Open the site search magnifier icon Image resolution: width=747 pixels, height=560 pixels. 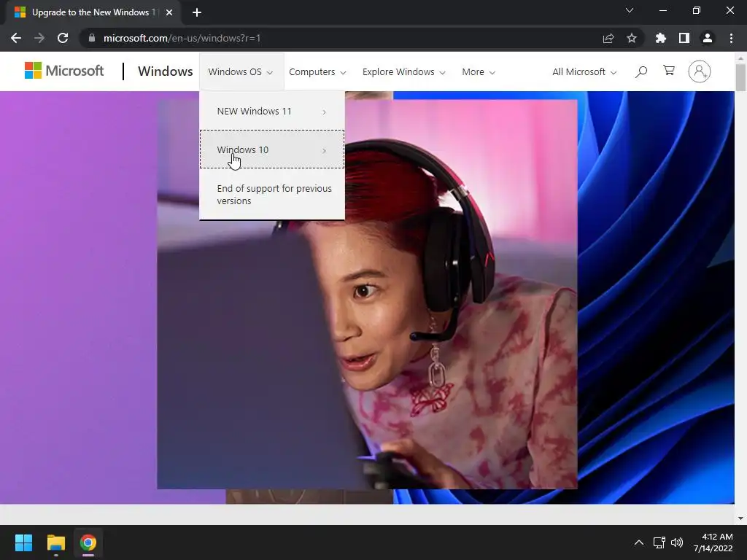641,72
